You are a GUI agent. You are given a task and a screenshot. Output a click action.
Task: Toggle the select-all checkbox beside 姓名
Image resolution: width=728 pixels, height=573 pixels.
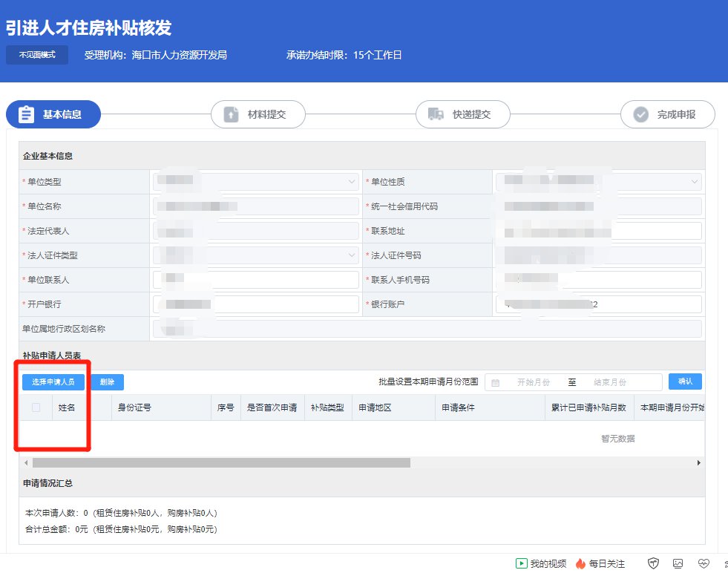[x=36, y=407]
